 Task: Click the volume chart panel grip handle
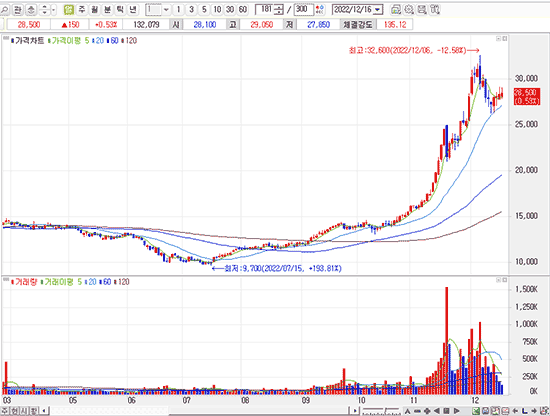6,280
